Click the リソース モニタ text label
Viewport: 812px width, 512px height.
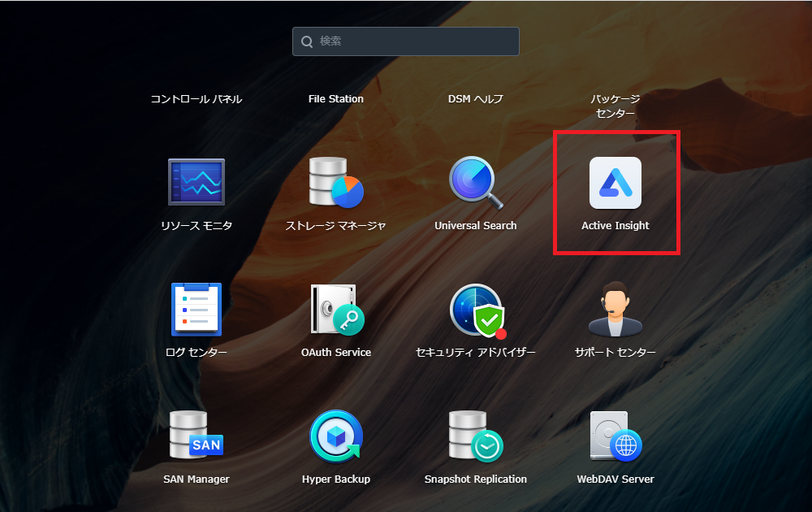click(x=197, y=225)
